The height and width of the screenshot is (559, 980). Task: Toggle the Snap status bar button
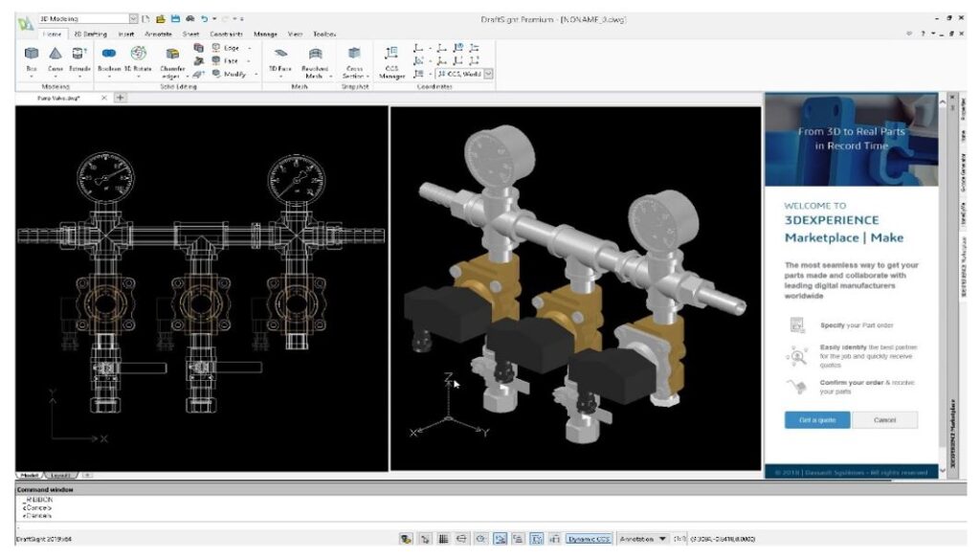426,538
